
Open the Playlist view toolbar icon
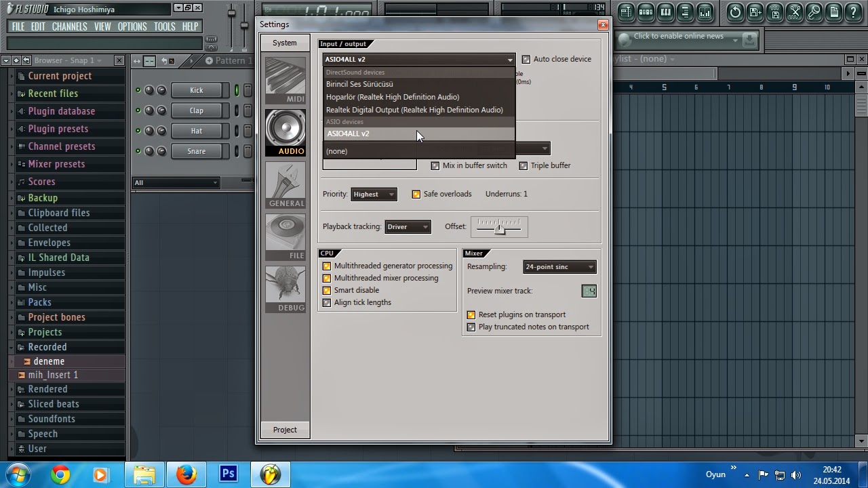(626, 12)
